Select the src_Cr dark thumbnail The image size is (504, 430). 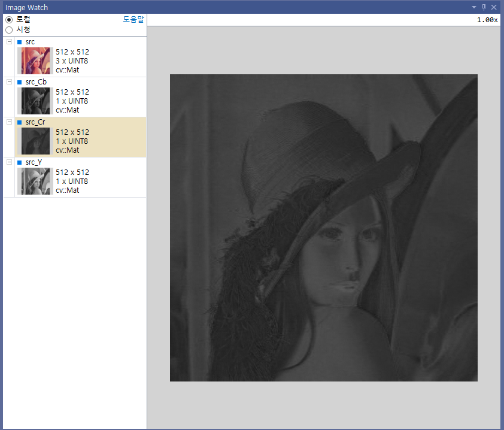pos(35,141)
